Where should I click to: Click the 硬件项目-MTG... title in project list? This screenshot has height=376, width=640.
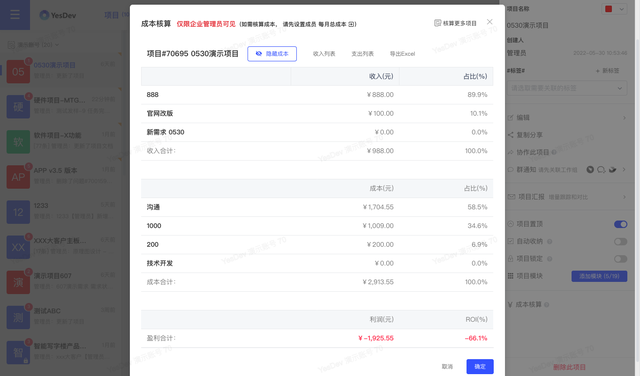pyautogui.click(x=59, y=100)
